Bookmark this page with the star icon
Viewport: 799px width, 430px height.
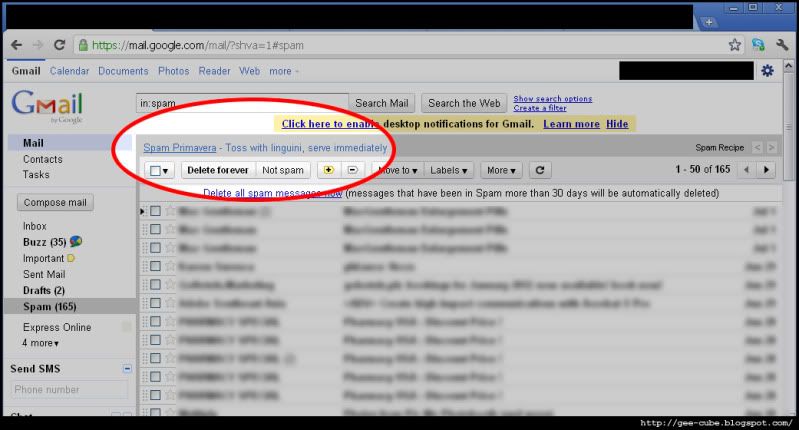[734, 45]
